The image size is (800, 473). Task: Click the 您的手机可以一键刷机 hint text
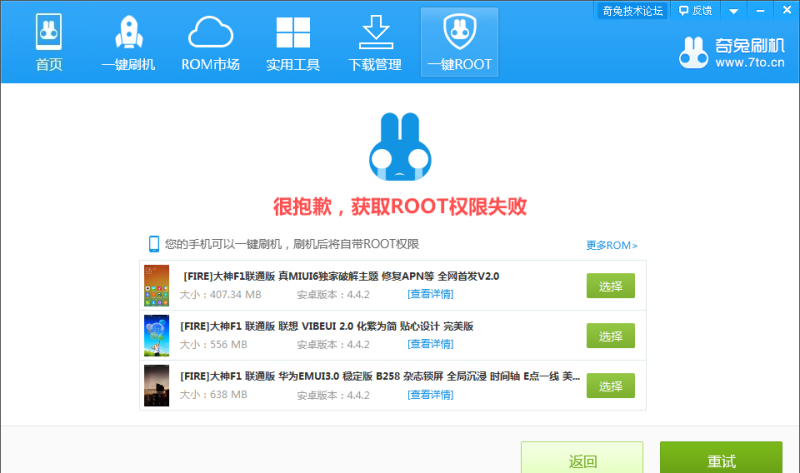292,244
